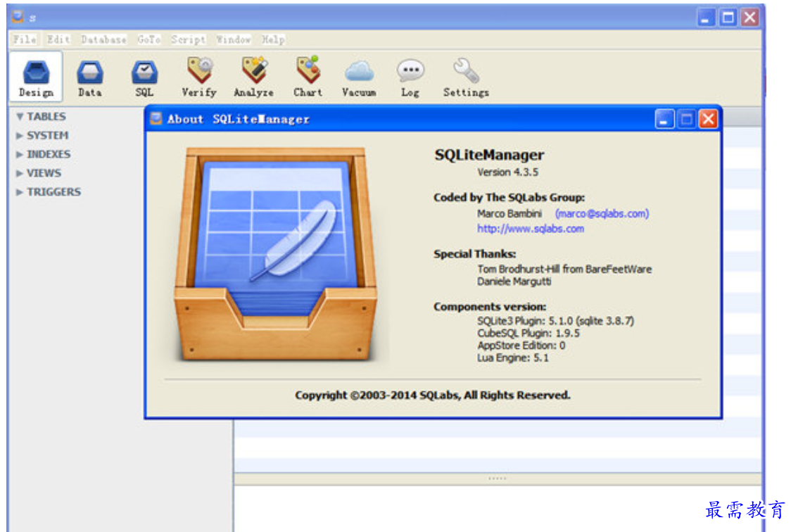
Task: Click the main window app icon in title bar
Action: [18, 17]
